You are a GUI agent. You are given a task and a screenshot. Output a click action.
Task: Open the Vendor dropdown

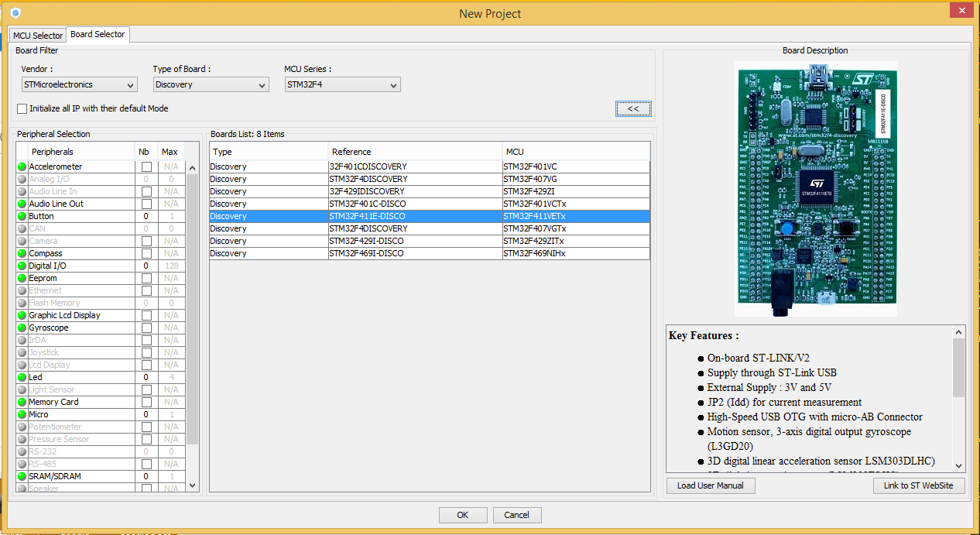tap(79, 85)
